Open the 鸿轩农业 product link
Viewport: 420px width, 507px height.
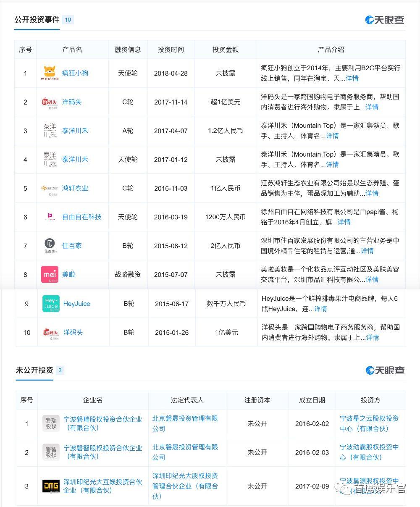(x=75, y=188)
